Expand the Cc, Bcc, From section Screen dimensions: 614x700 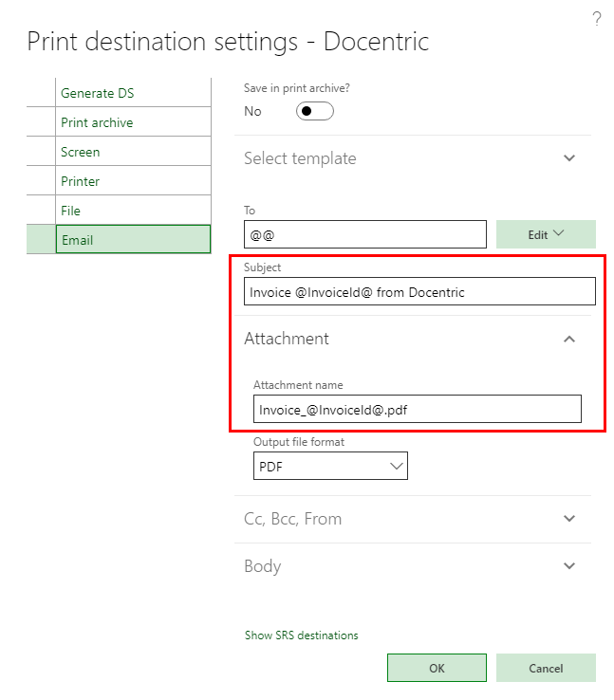(x=569, y=519)
